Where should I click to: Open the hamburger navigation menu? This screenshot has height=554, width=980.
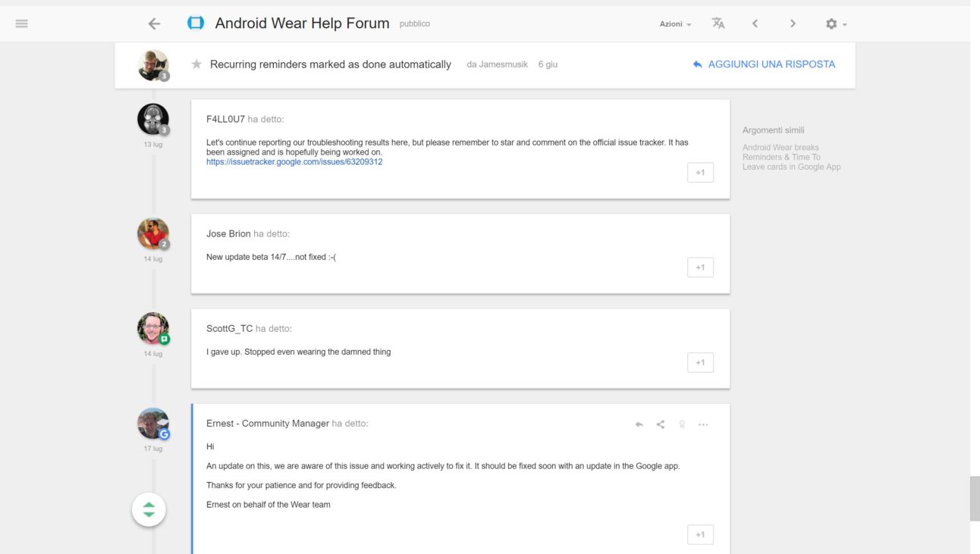[x=22, y=23]
